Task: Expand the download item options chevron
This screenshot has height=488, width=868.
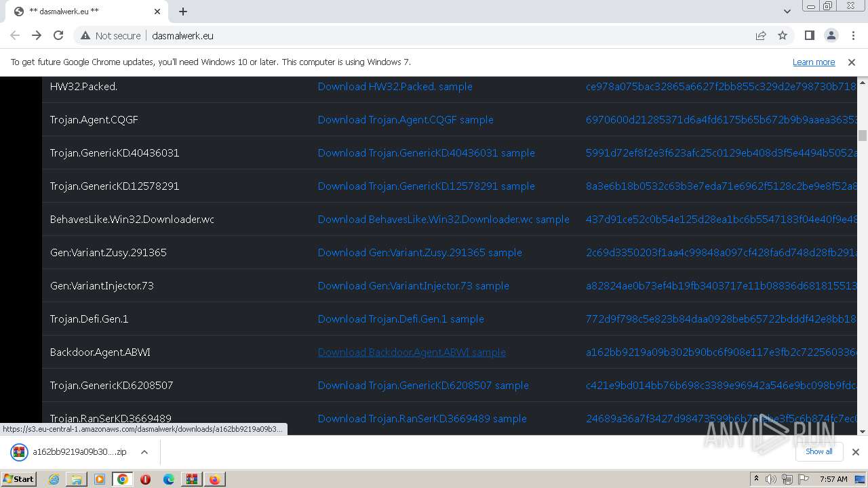Action: click(x=144, y=452)
